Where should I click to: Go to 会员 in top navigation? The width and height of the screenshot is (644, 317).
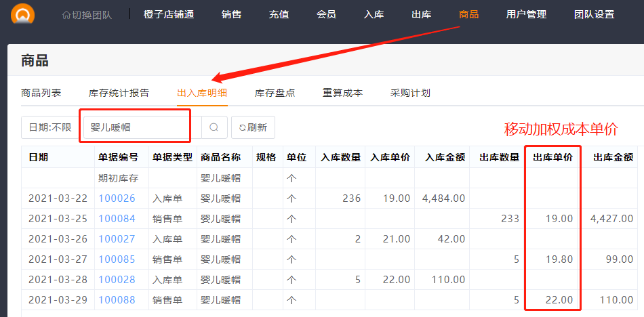tap(326, 14)
